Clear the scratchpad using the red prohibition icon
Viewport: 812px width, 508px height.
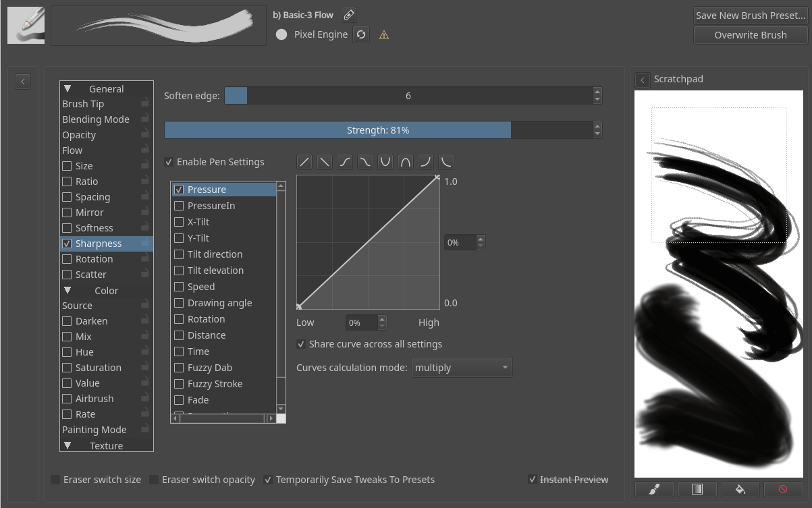783,489
